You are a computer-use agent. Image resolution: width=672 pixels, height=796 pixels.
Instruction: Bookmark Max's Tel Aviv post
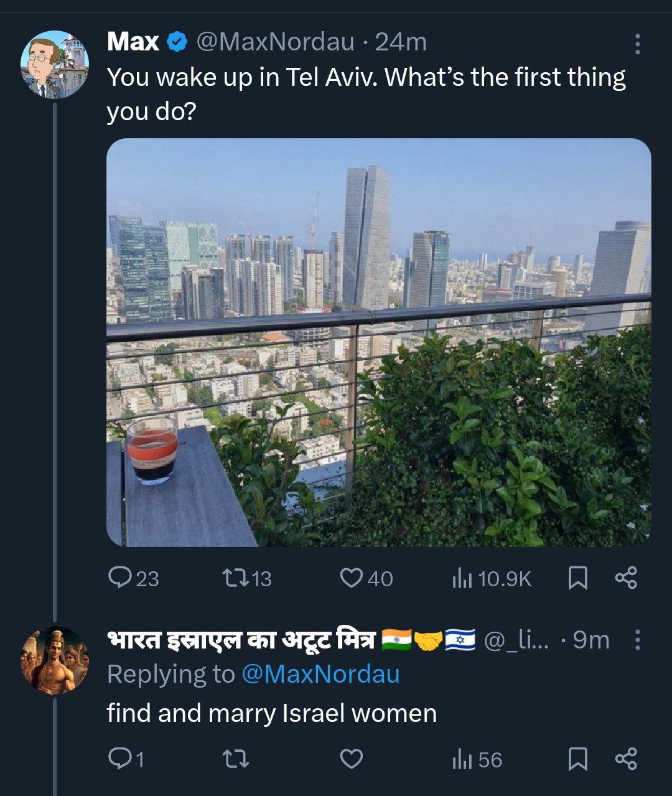(x=578, y=578)
